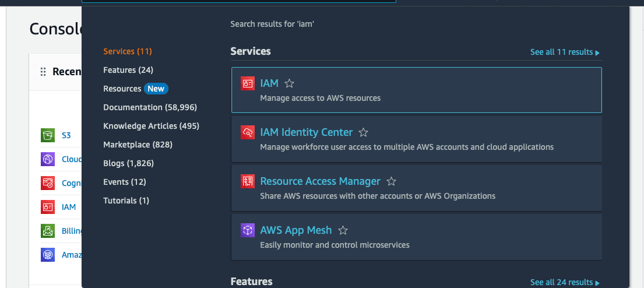
Task: Click the Billing icon in recently visited
Action: pos(48,231)
